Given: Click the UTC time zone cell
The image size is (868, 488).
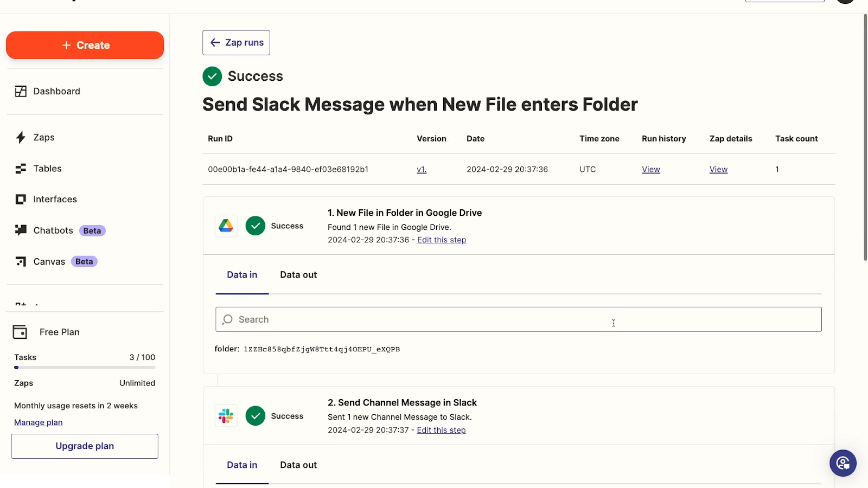Looking at the screenshot, I should click(588, 169).
